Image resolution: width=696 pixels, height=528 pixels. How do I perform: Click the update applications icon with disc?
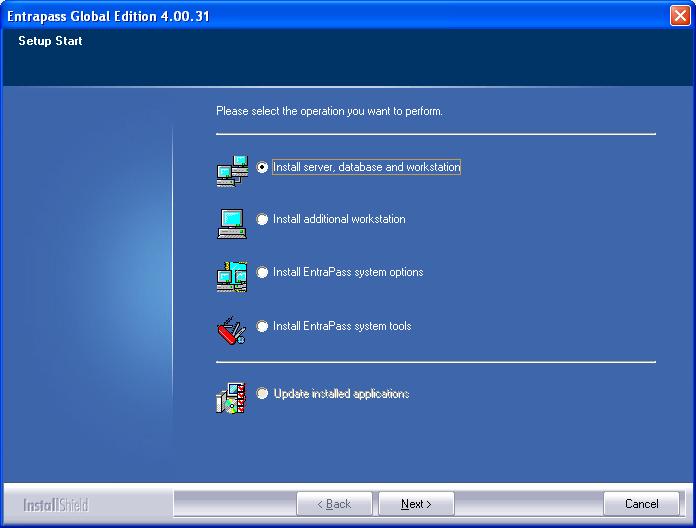[x=231, y=398]
